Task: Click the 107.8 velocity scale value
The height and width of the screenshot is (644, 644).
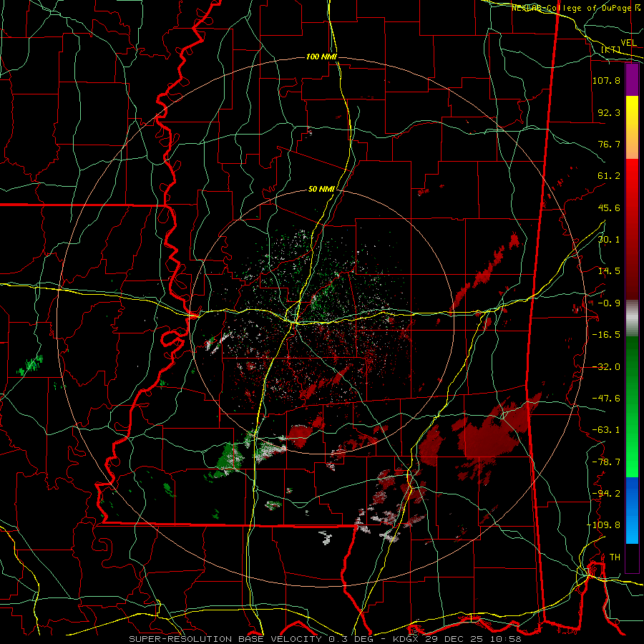Action: 606,80
